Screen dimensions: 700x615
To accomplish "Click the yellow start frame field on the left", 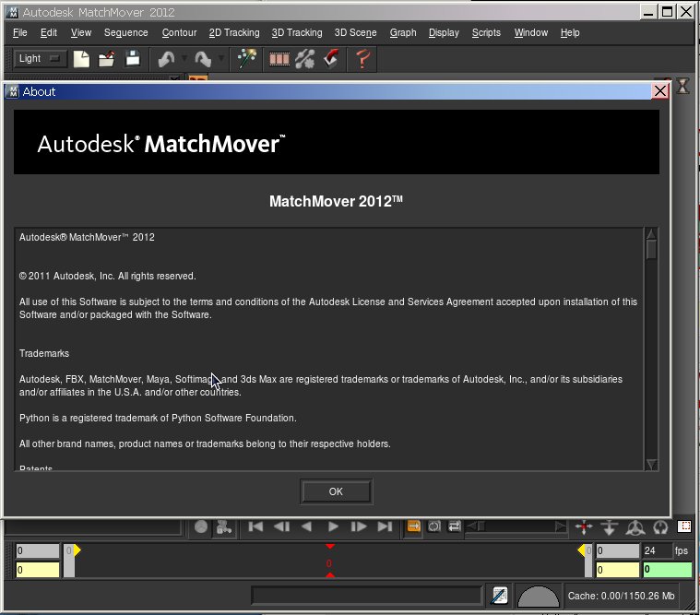I will [38, 570].
